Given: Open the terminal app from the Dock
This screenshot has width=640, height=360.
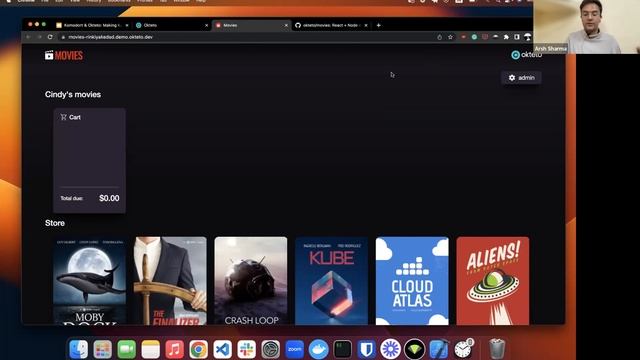Looking at the screenshot, I should tap(342, 349).
